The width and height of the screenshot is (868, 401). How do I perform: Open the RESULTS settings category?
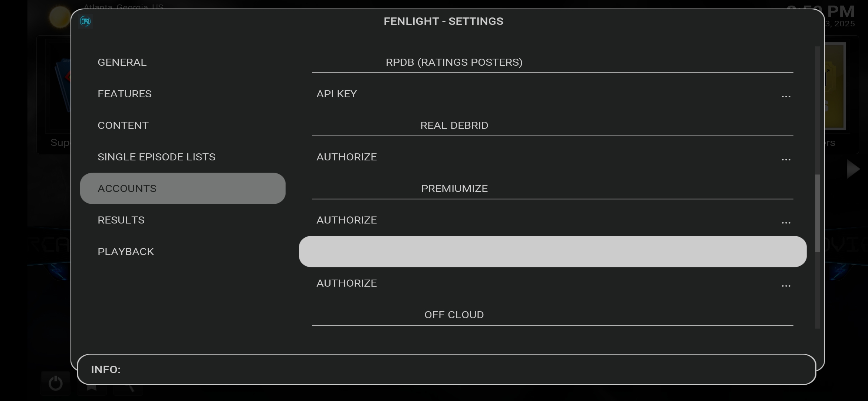[x=121, y=220]
